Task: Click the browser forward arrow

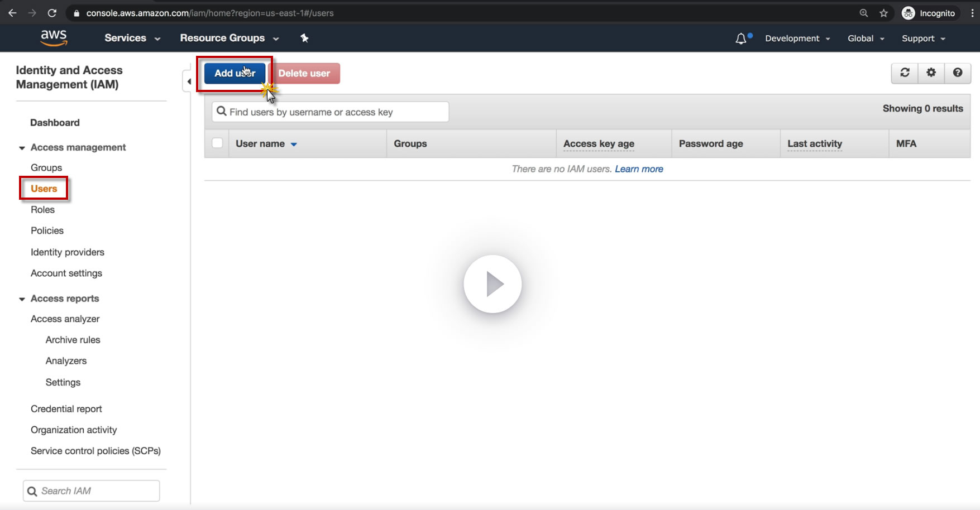Action: 32,13
